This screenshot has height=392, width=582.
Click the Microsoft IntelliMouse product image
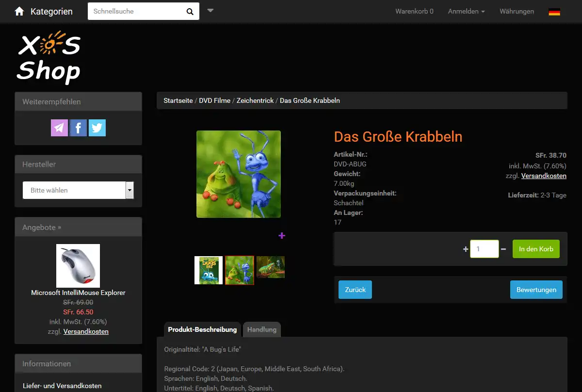click(x=78, y=266)
